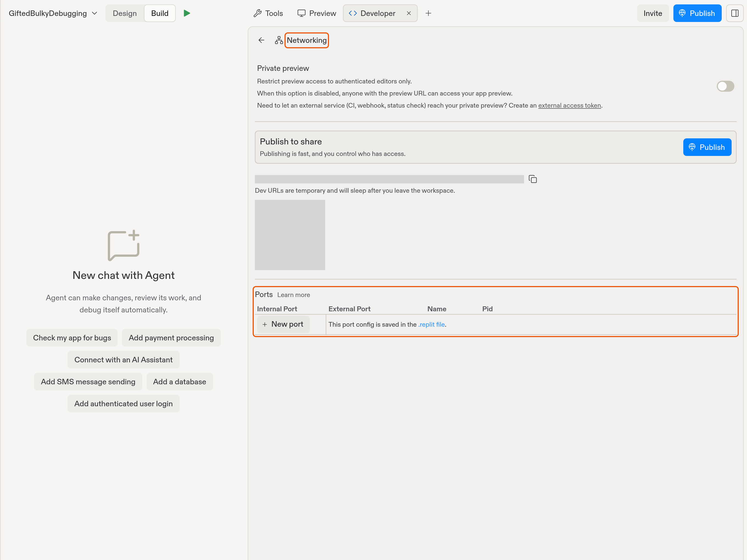Switch to the Preview tab

(x=317, y=13)
